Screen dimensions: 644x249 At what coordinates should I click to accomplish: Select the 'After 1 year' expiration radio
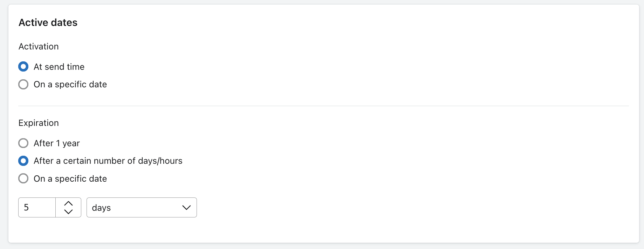coord(23,143)
